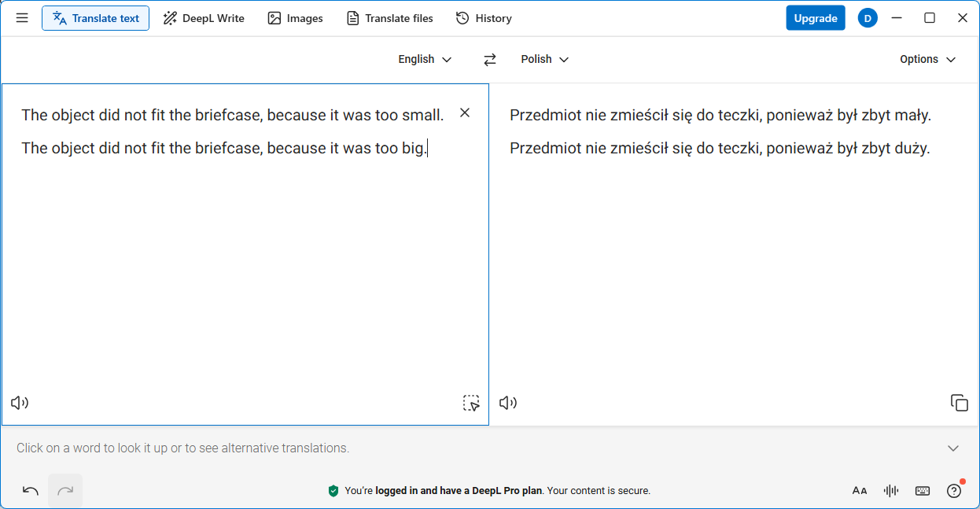
Task: Change the font size with AA icon
Action: (860, 491)
